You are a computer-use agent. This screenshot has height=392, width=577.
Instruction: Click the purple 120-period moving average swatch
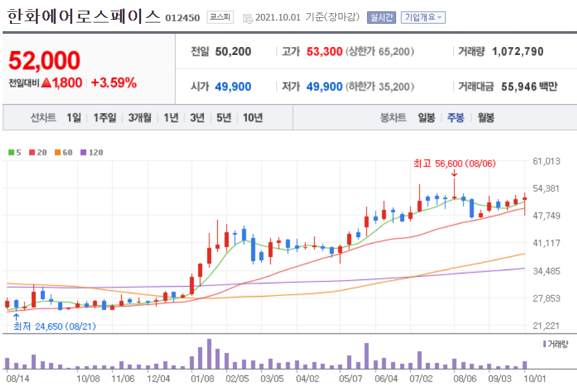(83, 152)
